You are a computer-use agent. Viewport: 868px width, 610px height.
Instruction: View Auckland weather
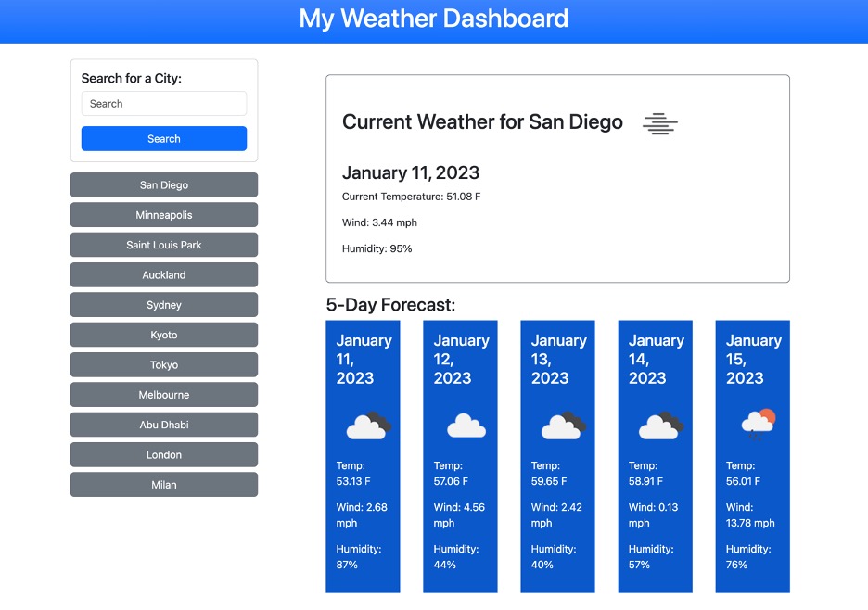pos(163,274)
